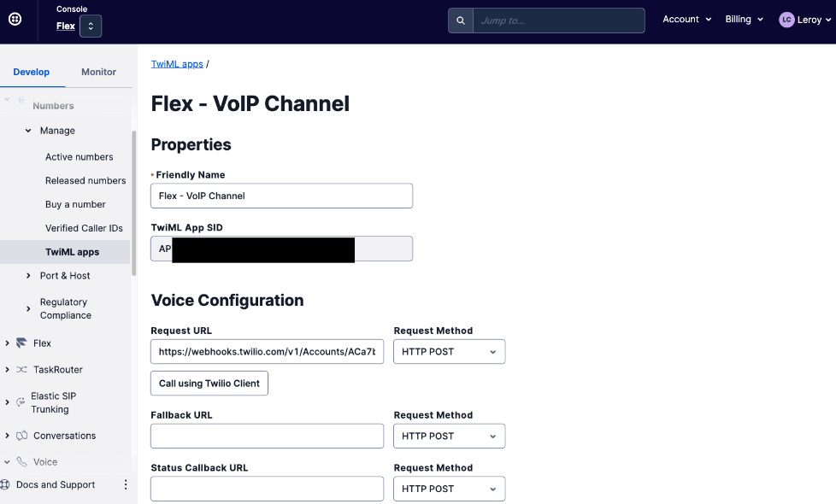
Task: Click the Flex console link
Action: (x=66, y=26)
